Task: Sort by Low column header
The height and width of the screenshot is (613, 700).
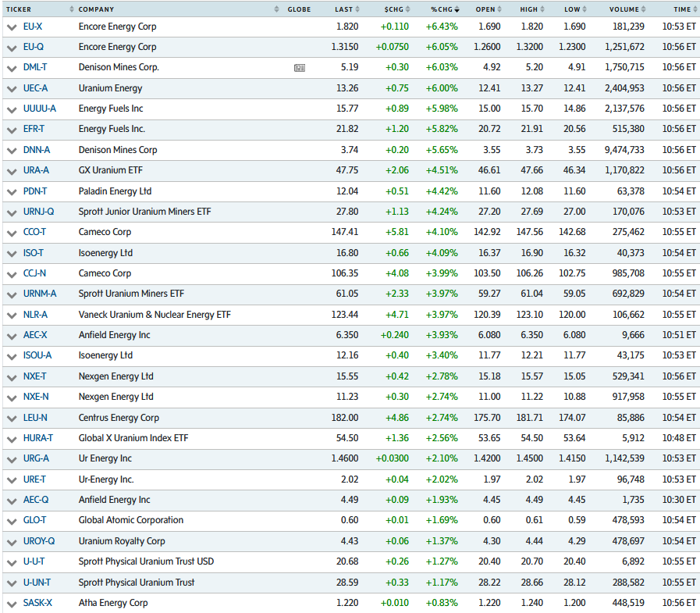Action: point(575,9)
